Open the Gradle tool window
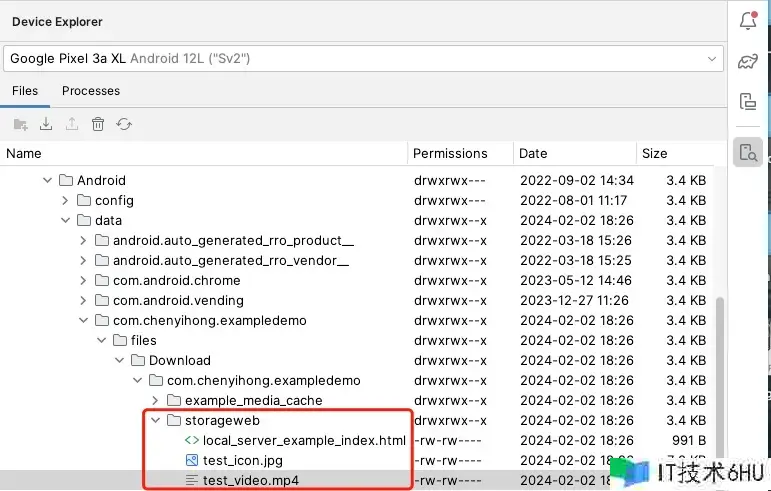This screenshot has width=771, height=491. (x=747, y=61)
